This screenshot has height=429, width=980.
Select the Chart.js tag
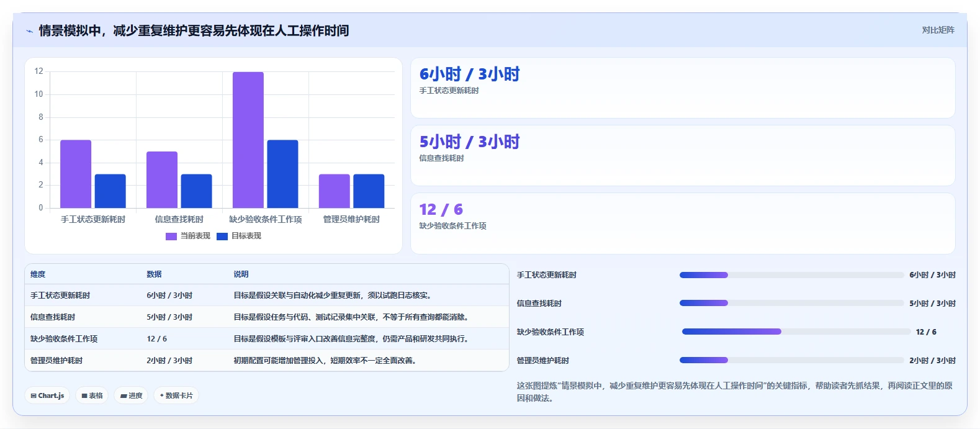click(x=47, y=395)
